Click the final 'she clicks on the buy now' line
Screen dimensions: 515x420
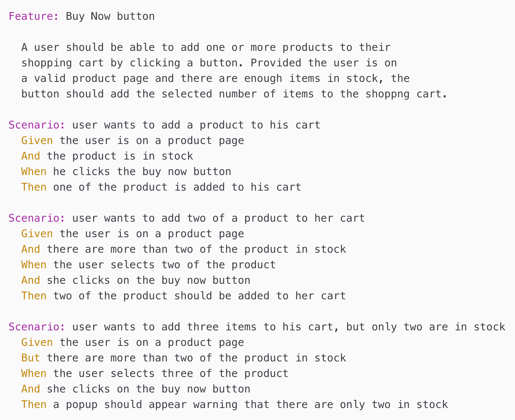tap(136, 389)
